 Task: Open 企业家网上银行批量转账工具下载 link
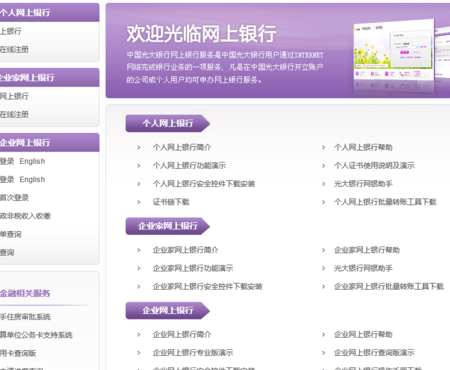[x=389, y=286]
